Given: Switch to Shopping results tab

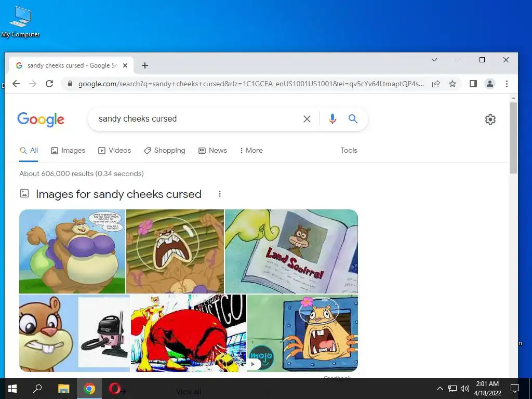Looking at the screenshot, I should [165, 151].
